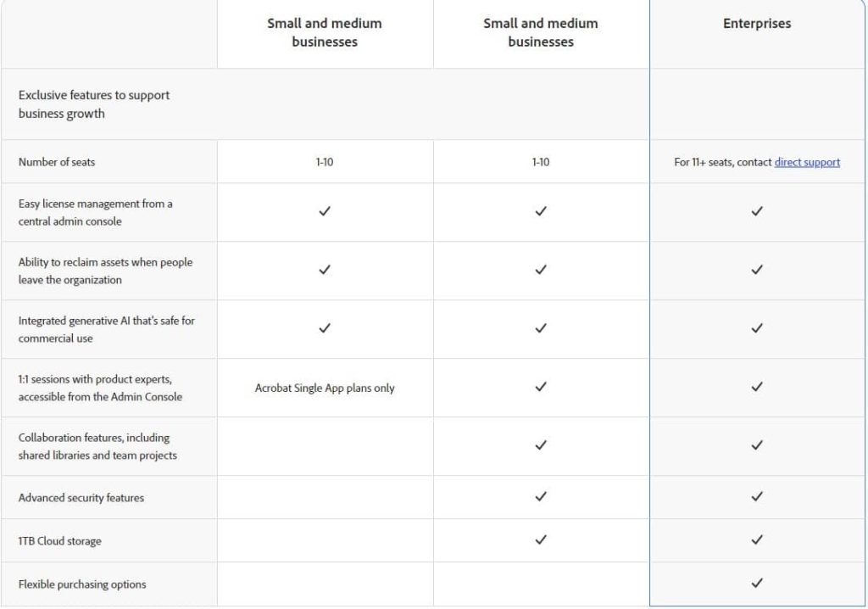Click Enterprises checkmark for Advanced security features

coord(757,496)
